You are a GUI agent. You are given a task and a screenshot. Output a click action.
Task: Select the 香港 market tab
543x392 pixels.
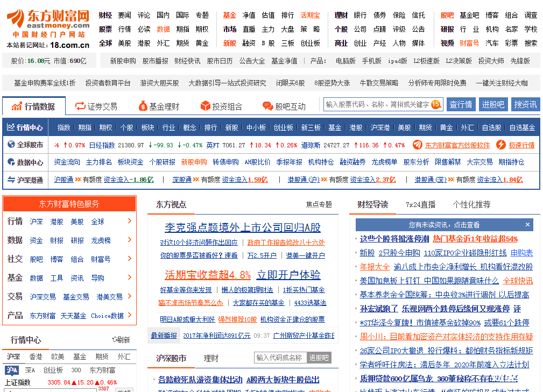(36, 357)
